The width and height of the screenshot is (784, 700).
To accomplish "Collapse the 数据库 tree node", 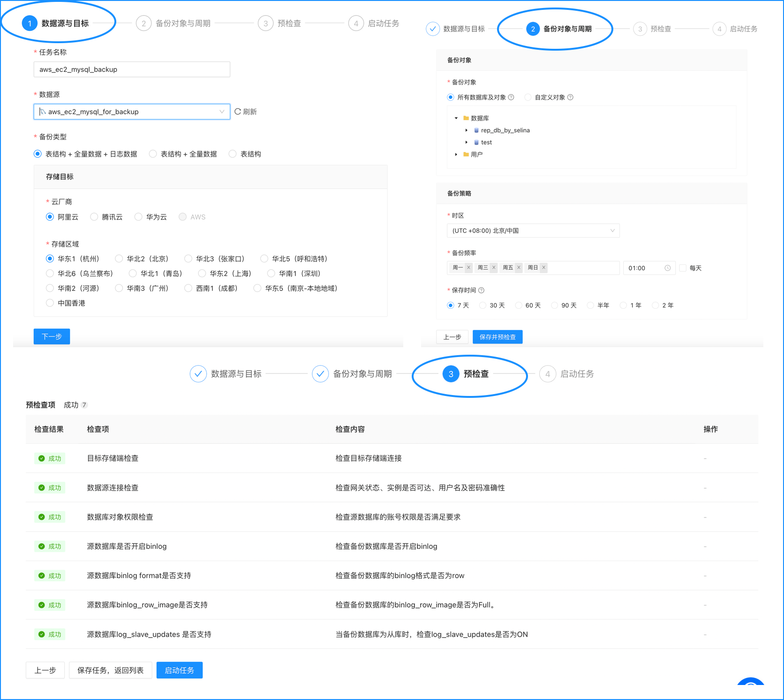I will point(456,118).
